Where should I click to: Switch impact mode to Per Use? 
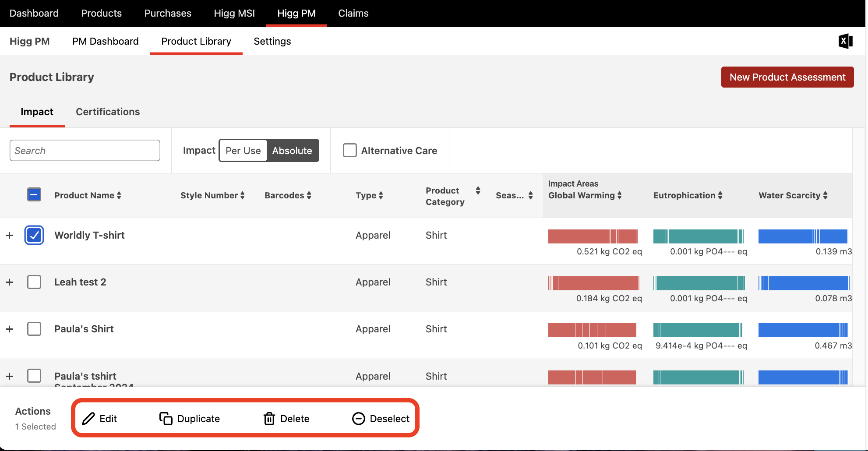point(243,151)
